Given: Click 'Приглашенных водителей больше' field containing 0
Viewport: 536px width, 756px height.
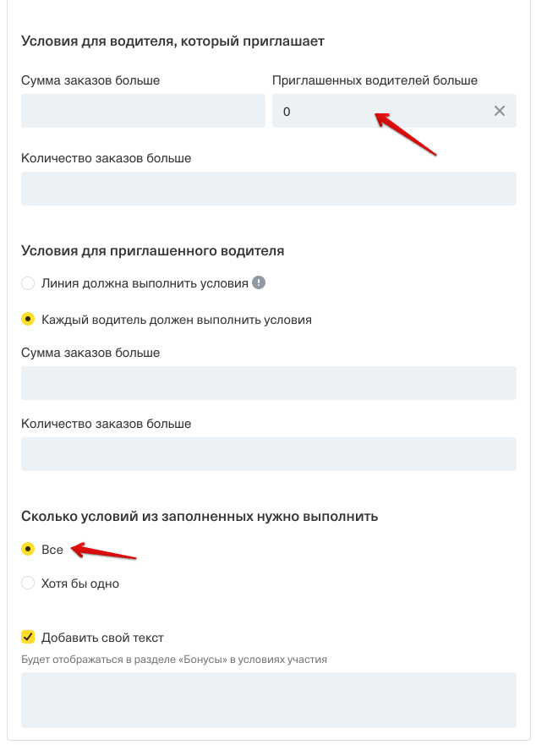Looking at the screenshot, I should [380, 111].
